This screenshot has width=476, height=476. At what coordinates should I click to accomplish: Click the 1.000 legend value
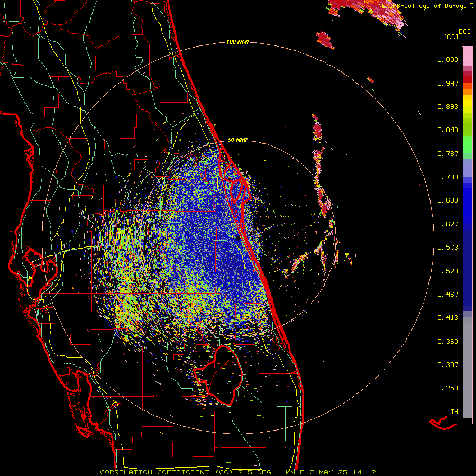448,59
